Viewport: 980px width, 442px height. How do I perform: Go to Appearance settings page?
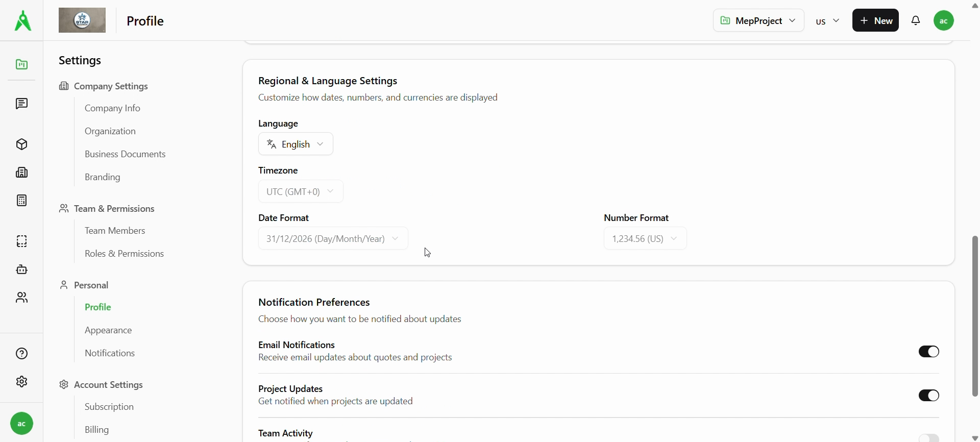click(108, 330)
